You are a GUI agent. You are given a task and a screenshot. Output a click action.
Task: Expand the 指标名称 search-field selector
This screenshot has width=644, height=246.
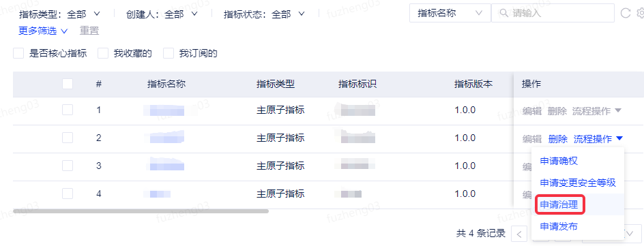pos(450,13)
